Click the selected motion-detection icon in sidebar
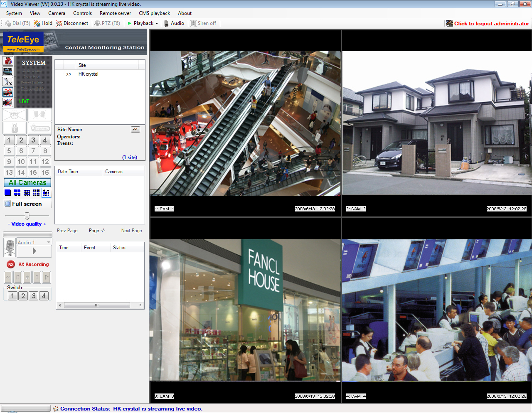The image size is (532, 413). [x=7, y=92]
